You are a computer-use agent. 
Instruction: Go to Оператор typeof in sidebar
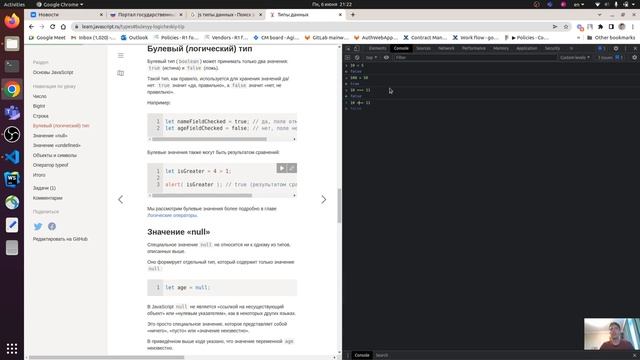[x=51, y=165]
